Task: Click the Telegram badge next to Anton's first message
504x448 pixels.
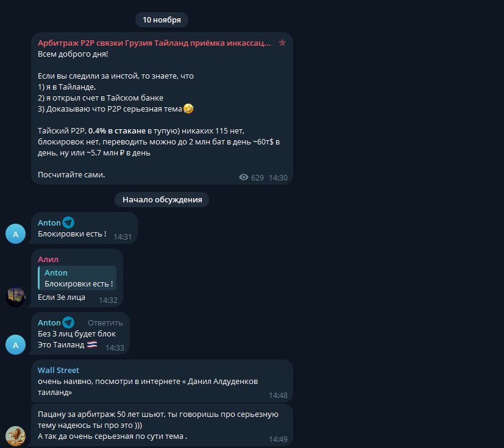Action: [x=68, y=222]
